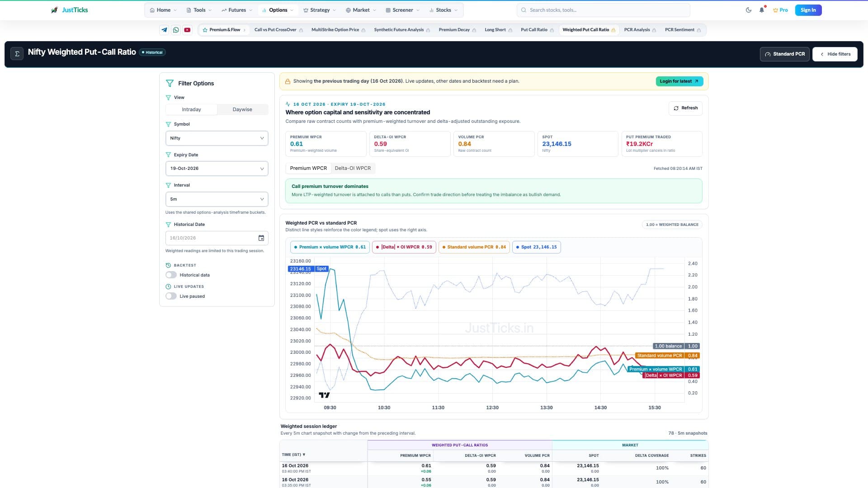The image size is (868, 488).
Task: Click Login for latest button
Action: click(679, 81)
